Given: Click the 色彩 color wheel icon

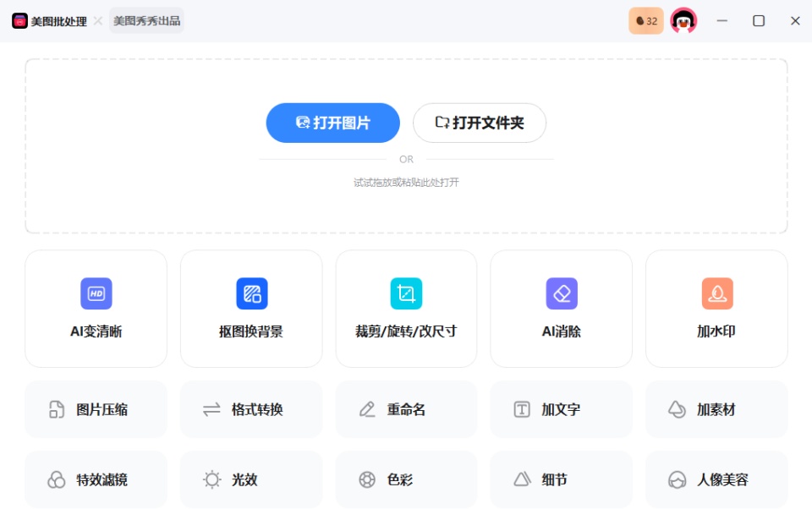Looking at the screenshot, I should pos(367,479).
